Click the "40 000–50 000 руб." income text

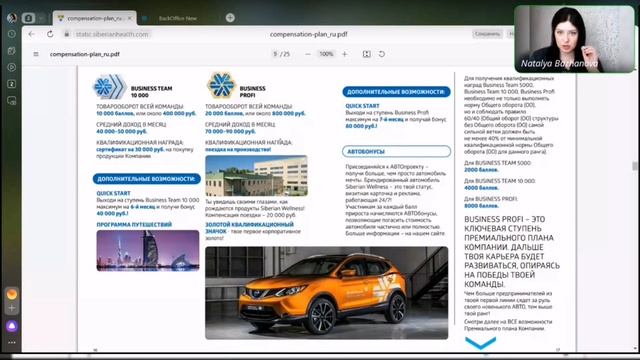click(122, 131)
